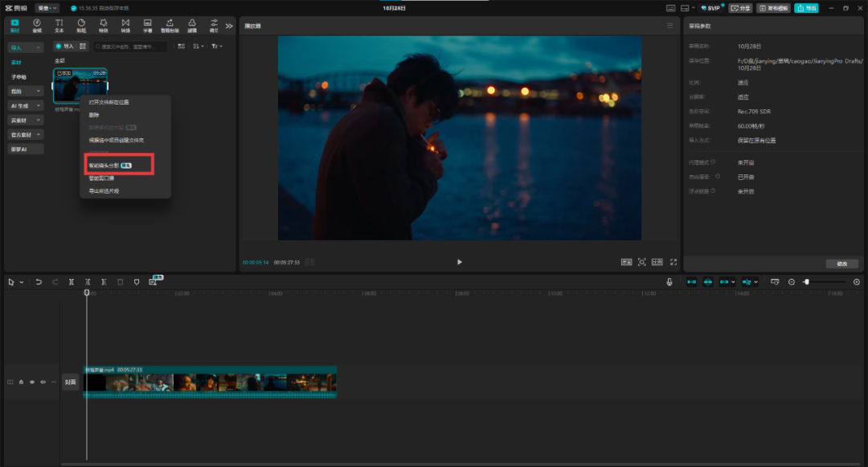
Task: Click the timeline zoom-in plus icon
Action: coord(856,282)
